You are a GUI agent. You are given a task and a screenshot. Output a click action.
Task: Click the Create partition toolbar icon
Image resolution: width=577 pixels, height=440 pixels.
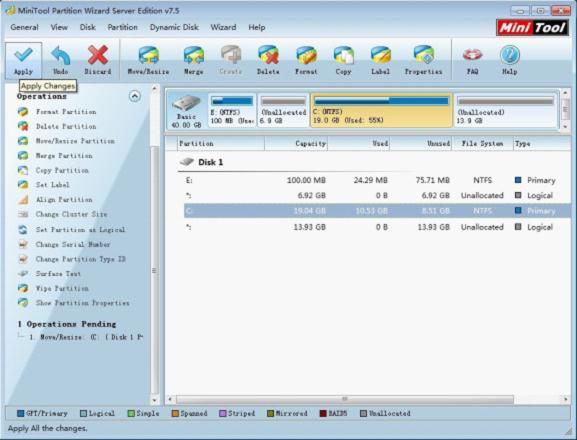(x=231, y=61)
